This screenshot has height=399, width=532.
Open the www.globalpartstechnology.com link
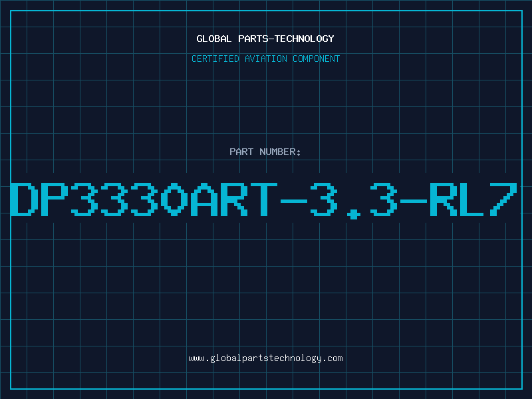coord(265,358)
